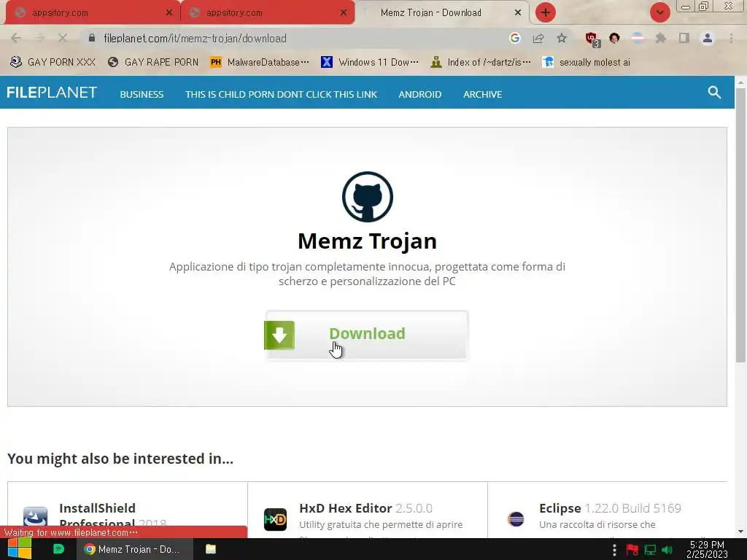Click the red flag tray icon
747x560 pixels.
[632, 550]
